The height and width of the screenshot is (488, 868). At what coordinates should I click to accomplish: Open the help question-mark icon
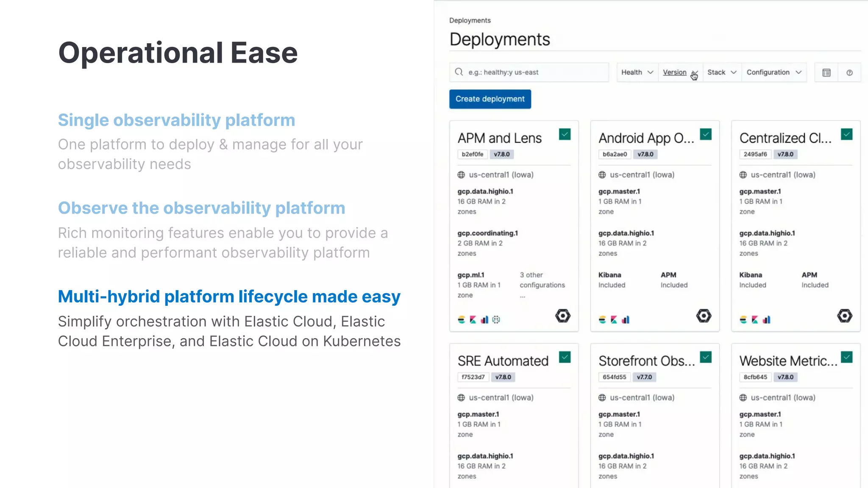click(849, 72)
